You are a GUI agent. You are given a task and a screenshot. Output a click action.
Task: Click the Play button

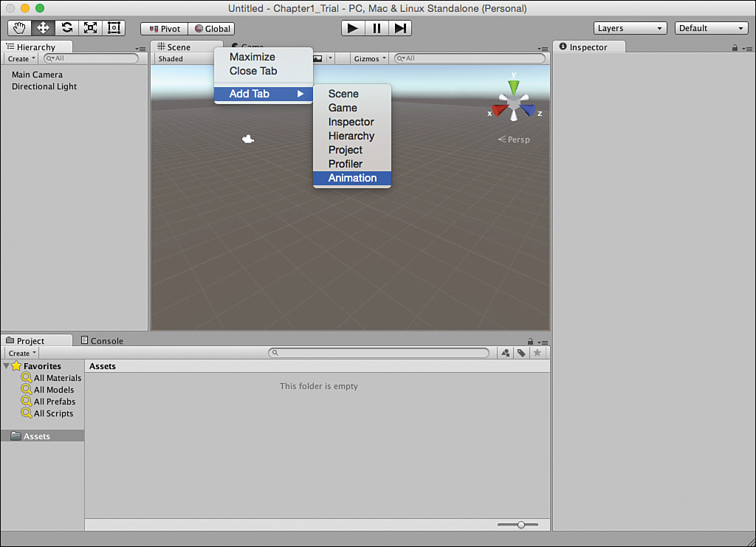[353, 29]
